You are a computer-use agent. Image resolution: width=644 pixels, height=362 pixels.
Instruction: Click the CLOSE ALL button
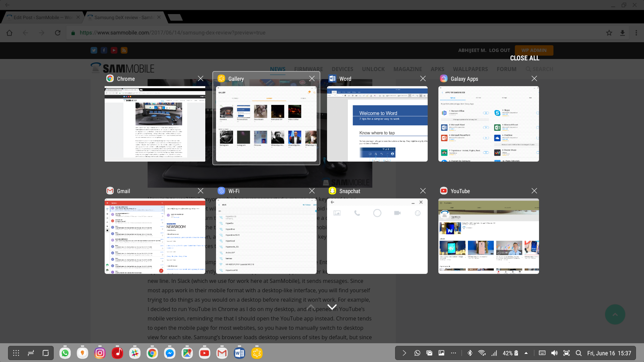(x=525, y=58)
